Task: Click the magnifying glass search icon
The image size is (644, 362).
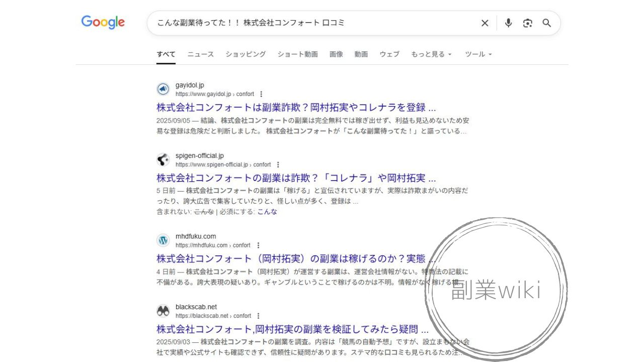Action: [x=547, y=23]
